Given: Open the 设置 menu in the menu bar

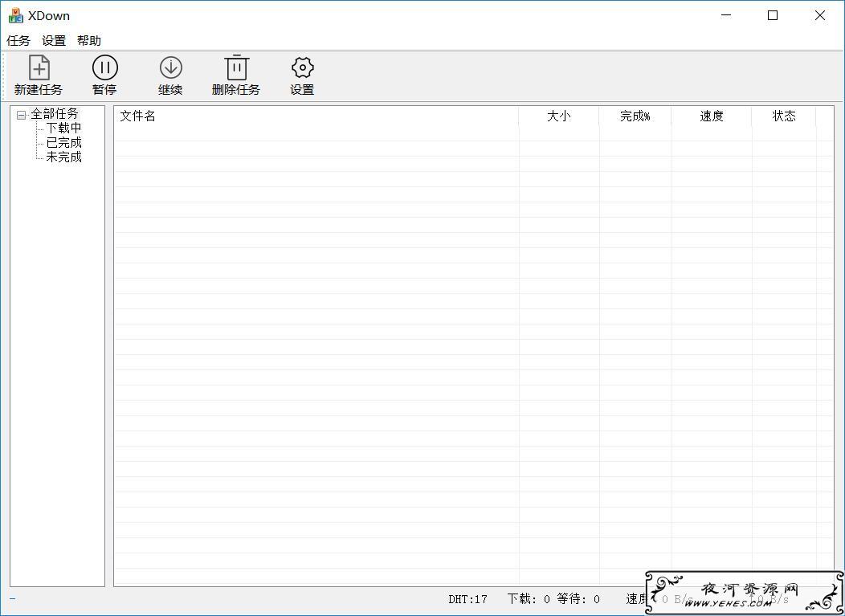Looking at the screenshot, I should (54, 40).
